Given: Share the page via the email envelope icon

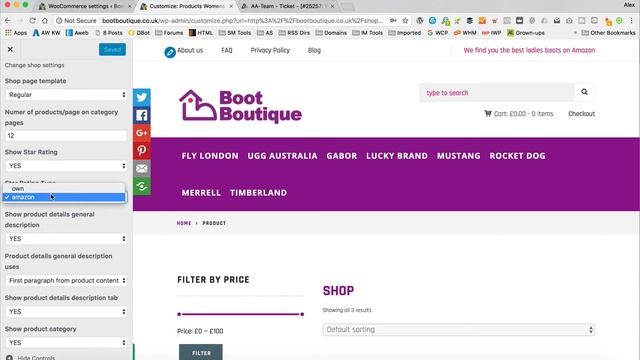Looking at the screenshot, I should 142,169.
